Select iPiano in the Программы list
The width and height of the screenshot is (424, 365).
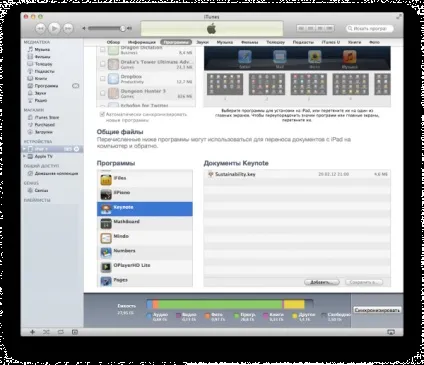[x=145, y=194]
